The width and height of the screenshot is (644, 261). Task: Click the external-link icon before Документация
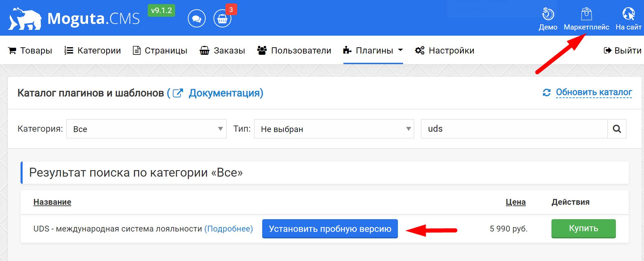(178, 93)
